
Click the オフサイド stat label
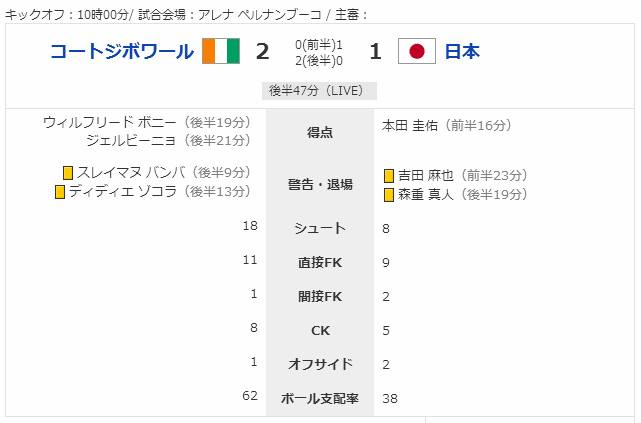(x=320, y=364)
